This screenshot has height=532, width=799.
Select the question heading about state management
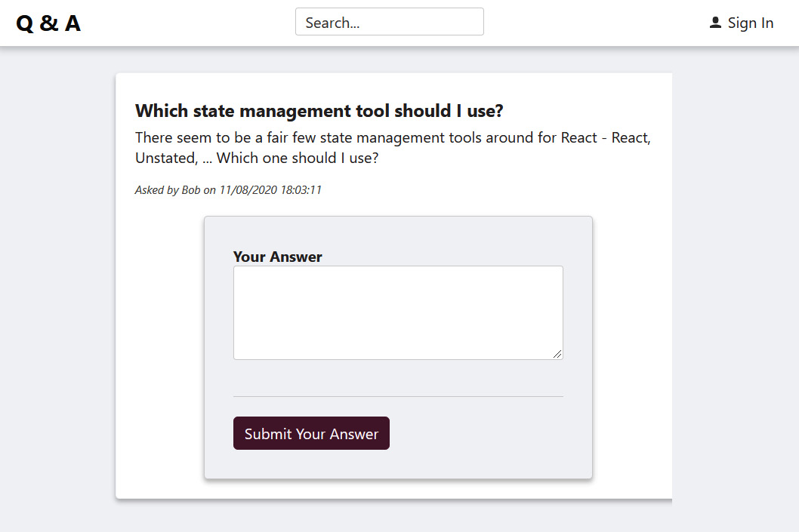click(319, 110)
